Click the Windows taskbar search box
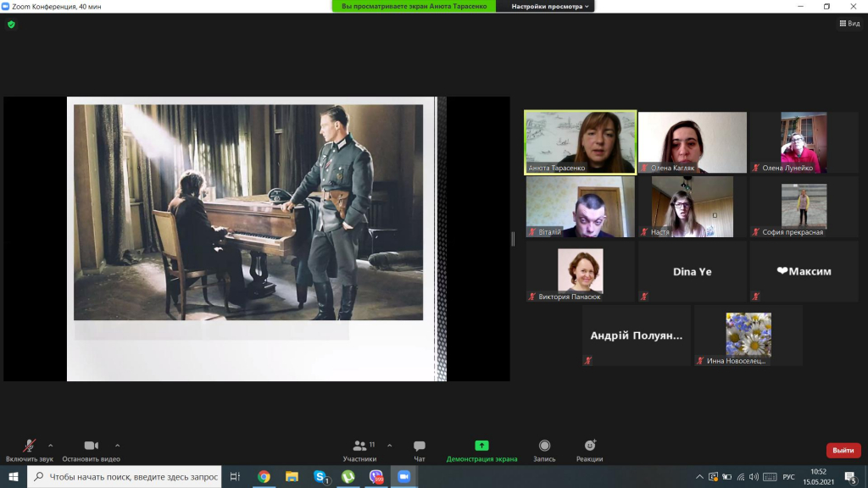Image resolution: width=868 pixels, height=488 pixels. [125, 476]
